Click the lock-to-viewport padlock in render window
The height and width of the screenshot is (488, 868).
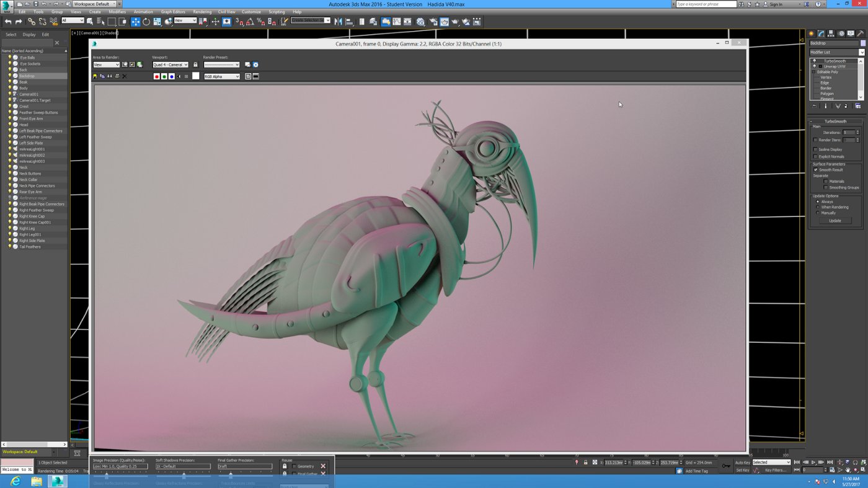click(x=195, y=64)
